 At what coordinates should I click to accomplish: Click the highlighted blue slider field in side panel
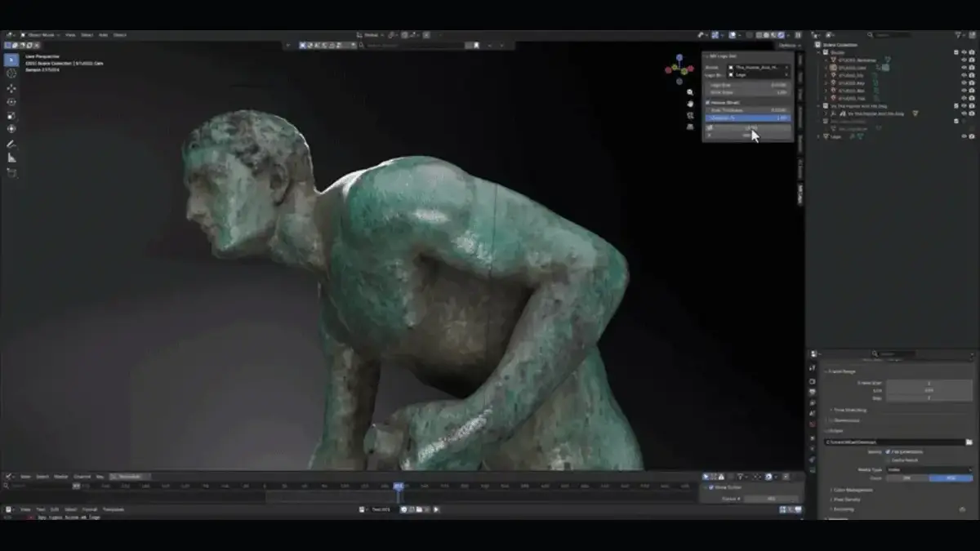tap(748, 118)
